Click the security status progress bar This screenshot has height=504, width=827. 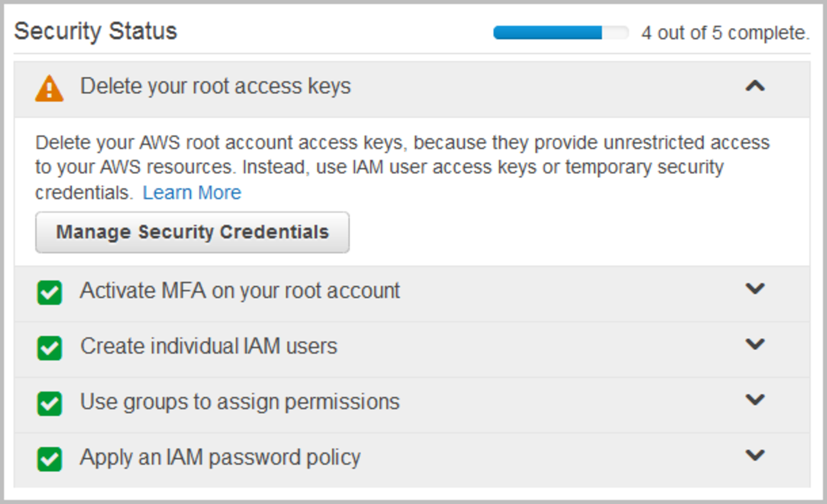561,32
